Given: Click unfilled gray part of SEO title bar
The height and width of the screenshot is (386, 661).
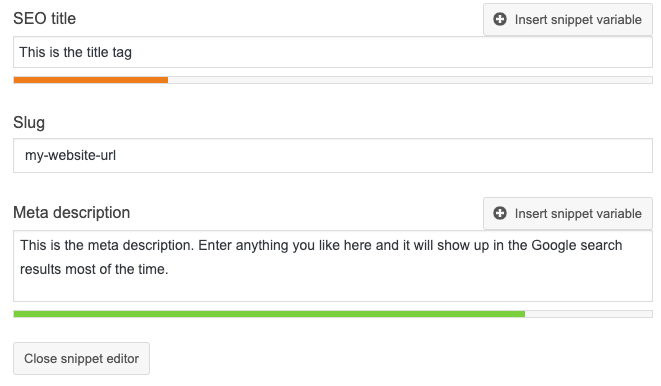Looking at the screenshot, I should [410, 80].
